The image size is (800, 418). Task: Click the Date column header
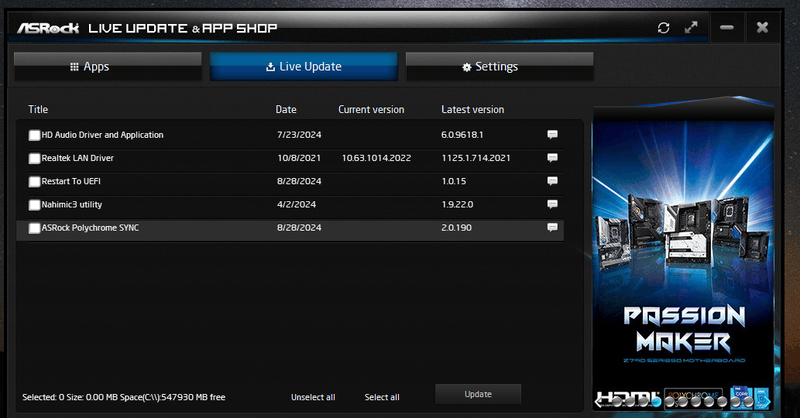click(x=286, y=109)
